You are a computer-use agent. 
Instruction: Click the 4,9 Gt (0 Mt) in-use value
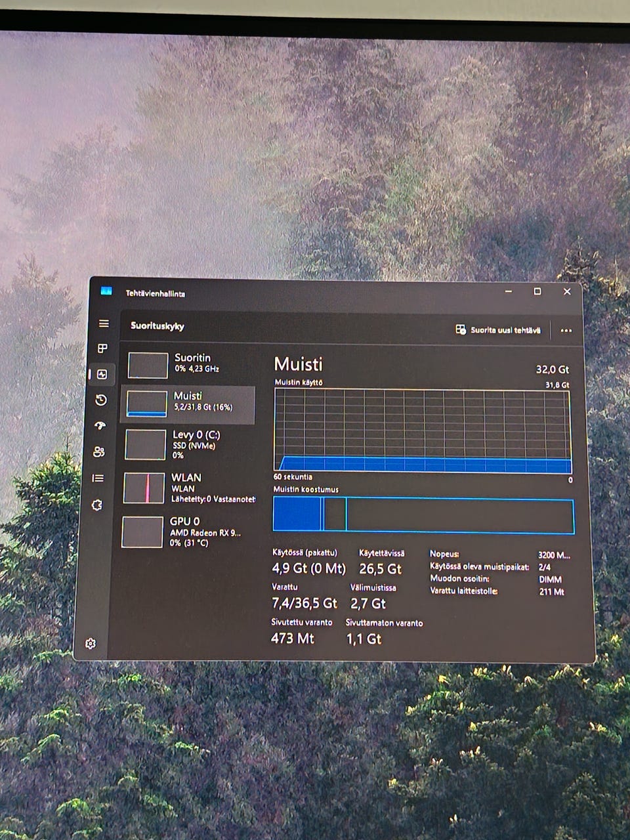tap(308, 568)
